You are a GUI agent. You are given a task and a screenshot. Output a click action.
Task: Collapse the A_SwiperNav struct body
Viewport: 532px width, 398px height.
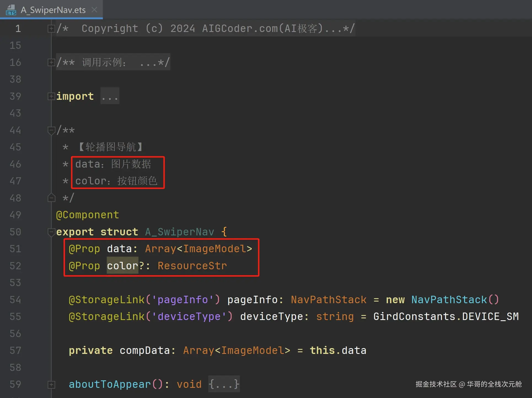(51, 232)
